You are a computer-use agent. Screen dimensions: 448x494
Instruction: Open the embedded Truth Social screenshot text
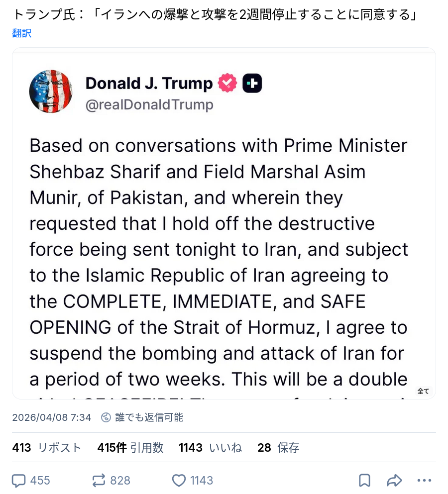(x=219, y=249)
